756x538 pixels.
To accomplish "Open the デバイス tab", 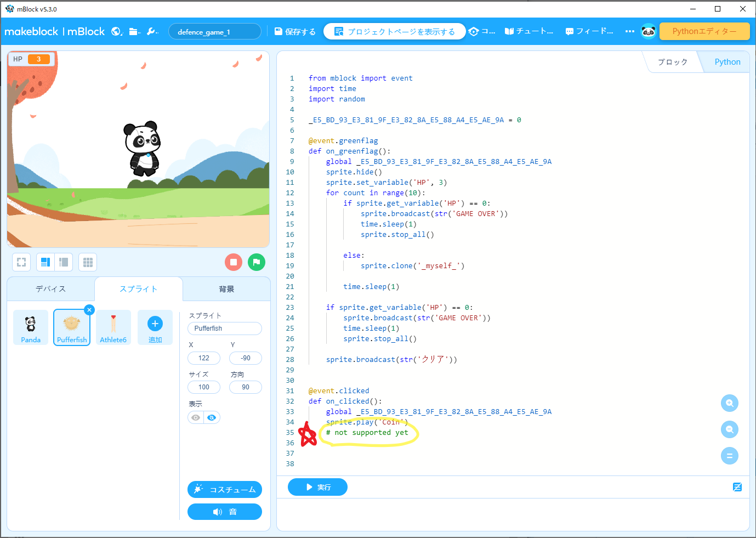I will click(50, 289).
